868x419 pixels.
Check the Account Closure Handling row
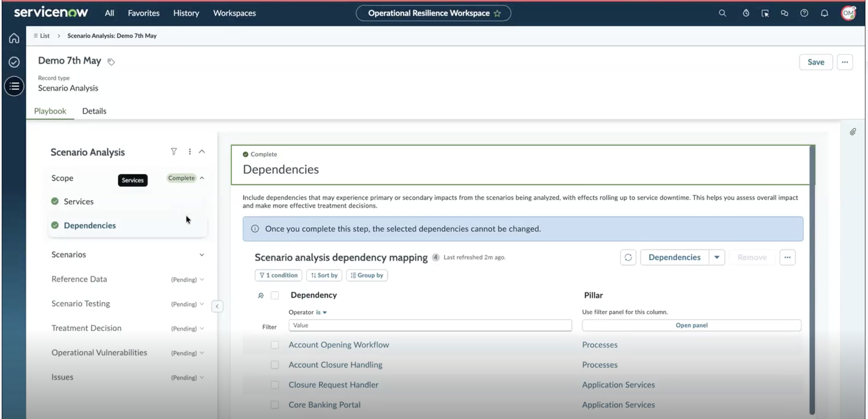[x=275, y=365]
